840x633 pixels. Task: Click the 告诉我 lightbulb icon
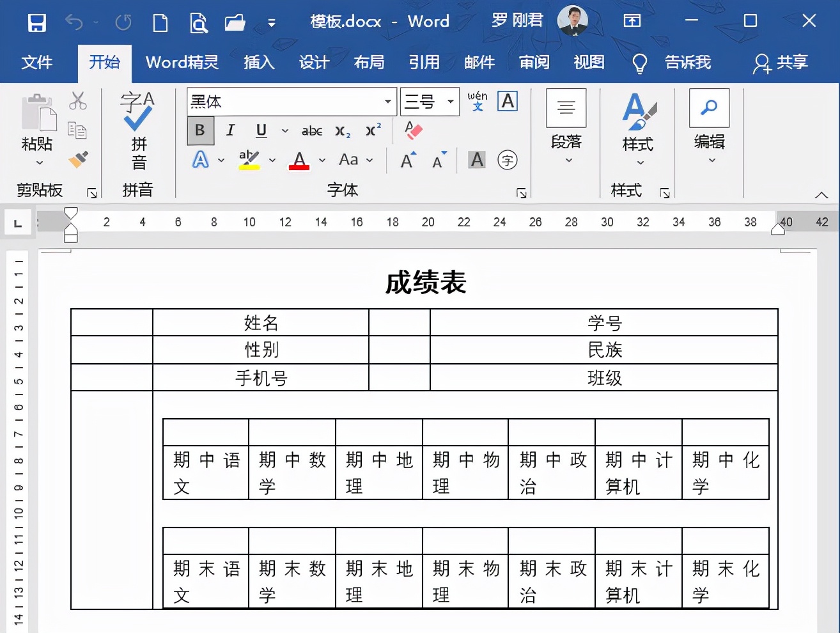639,63
